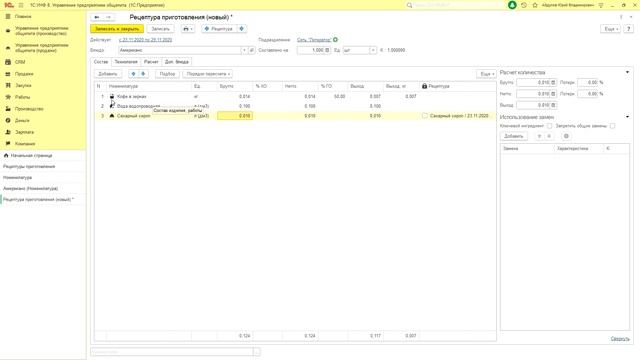This screenshot has height=360, width=640.
Task: Click calculator icon in Нетто calculation field
Action: (x=553, y=94)
